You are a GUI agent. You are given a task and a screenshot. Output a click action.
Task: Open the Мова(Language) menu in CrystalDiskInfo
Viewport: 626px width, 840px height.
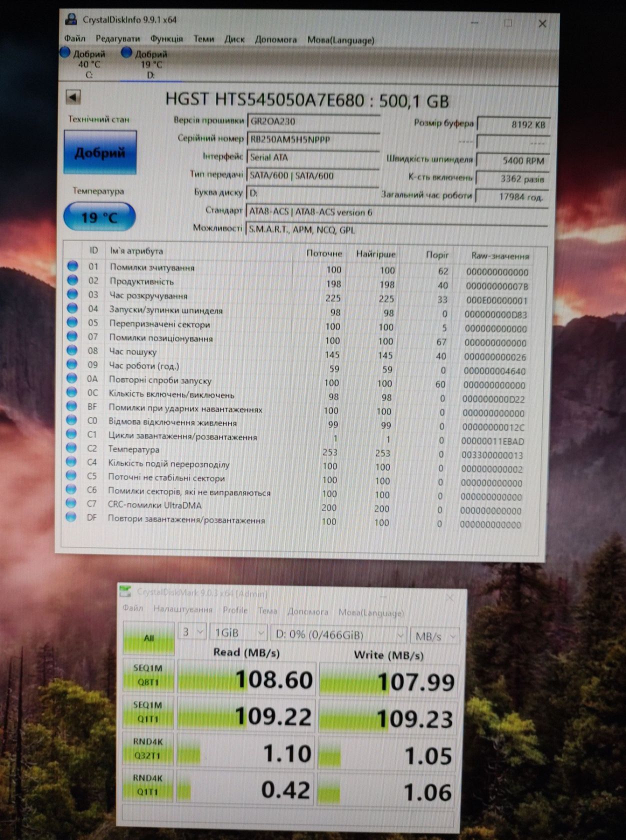point(340,40)
